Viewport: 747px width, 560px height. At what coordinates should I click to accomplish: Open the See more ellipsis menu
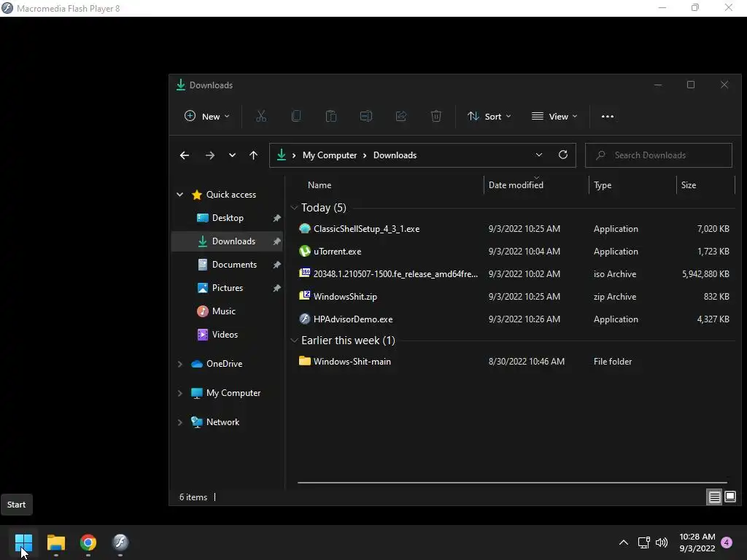click(608, 116)
